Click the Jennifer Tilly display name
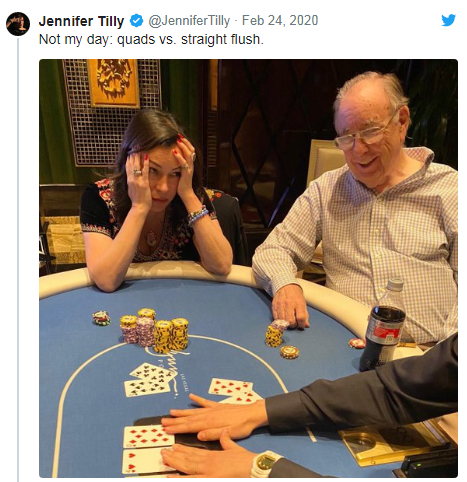This screenshot has height=482, width=467. point(81,21)
